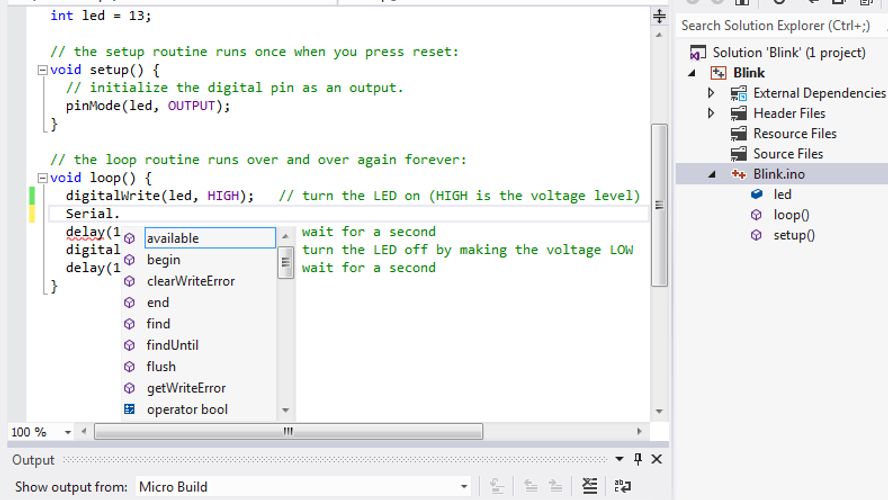Click the find message in code icon
The image size is (888, 500).
point(497,486)
